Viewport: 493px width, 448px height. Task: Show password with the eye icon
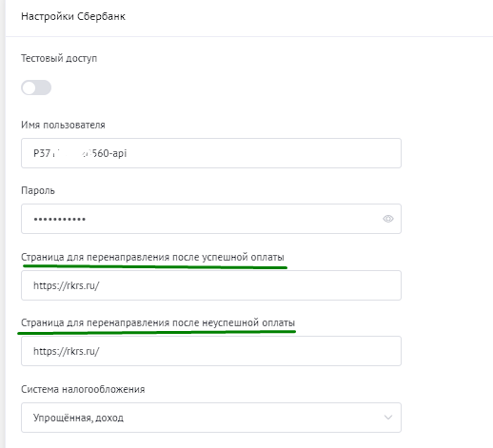(x=388, y=219)
